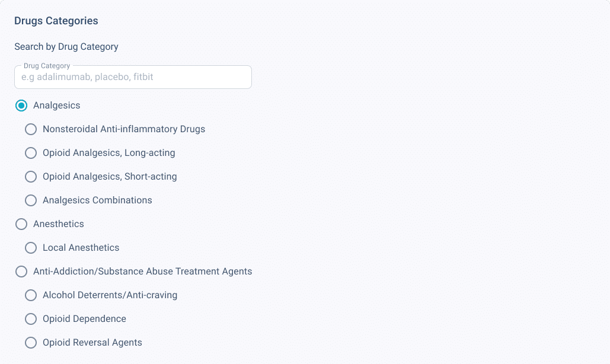Click Local Anesthetics label text

[x=81, y=248]
